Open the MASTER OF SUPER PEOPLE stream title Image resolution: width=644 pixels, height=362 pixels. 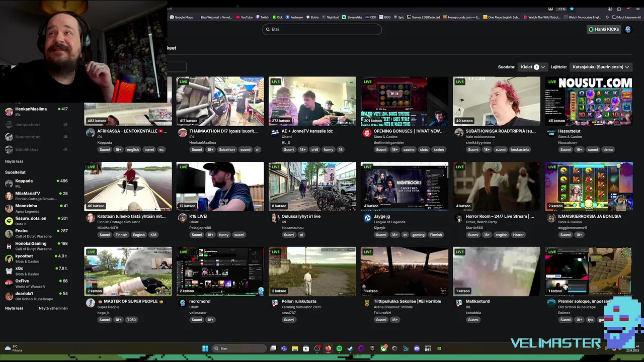[x=130, y=301]
